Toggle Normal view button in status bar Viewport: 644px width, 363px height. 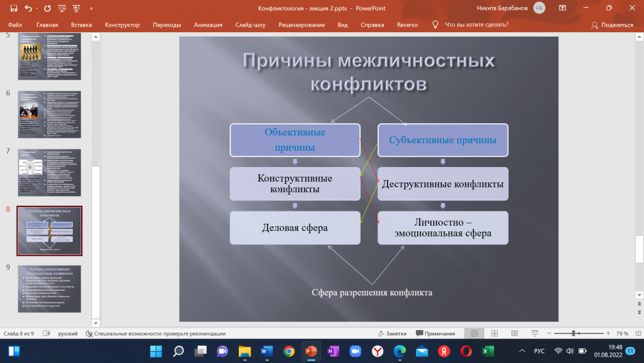pos(474,333)
